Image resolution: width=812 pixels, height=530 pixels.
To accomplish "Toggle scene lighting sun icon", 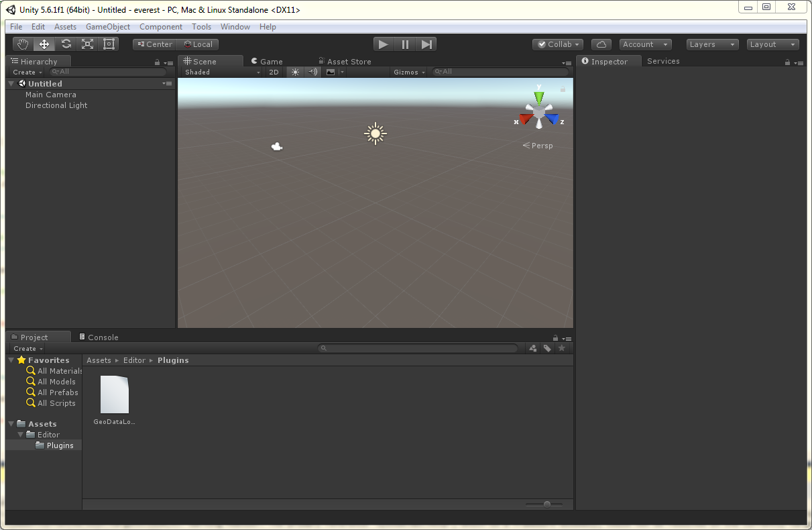I will tap(295, 72).
